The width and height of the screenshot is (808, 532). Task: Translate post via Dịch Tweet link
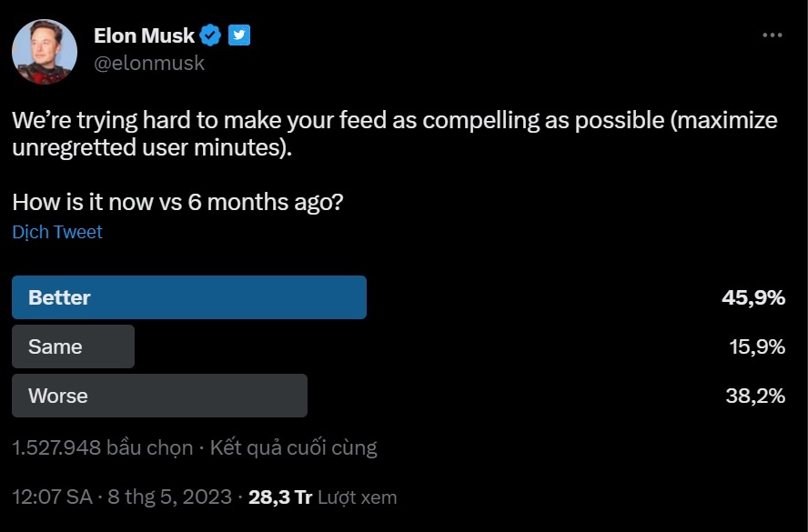coord(57,232)
